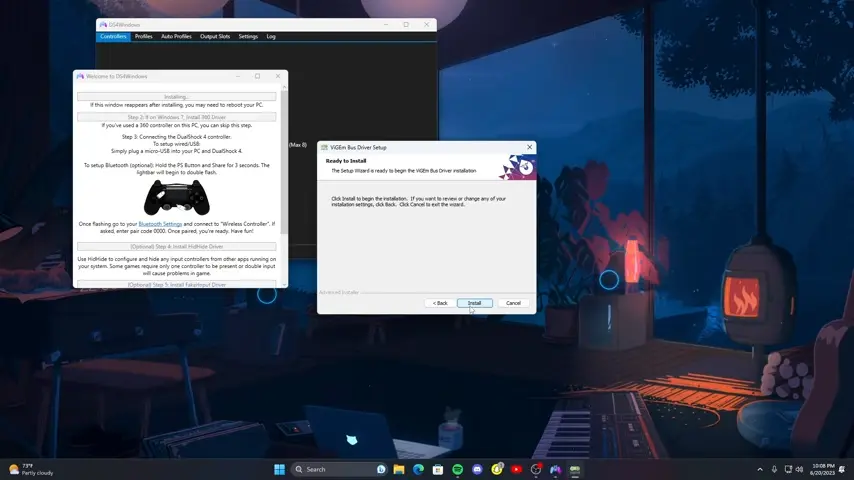Viewport: 854px width, 480px height.
Task: Click the microphone tray icon
Action: point(774,469)
